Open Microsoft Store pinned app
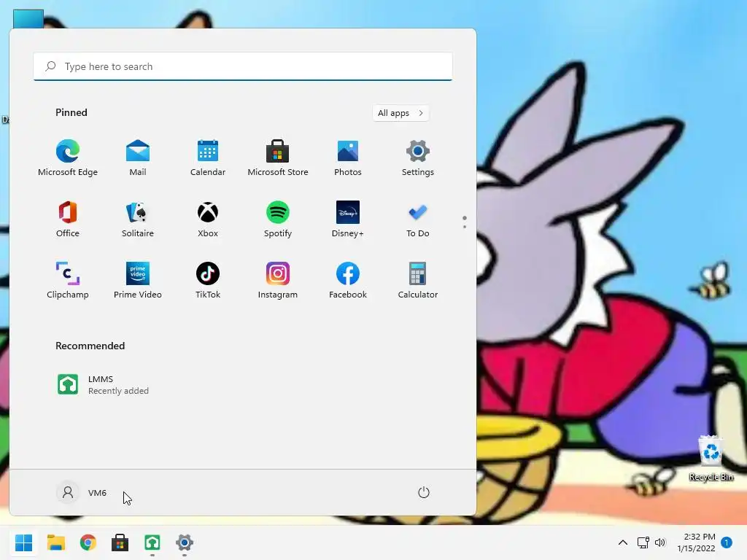Screen dimensions: 747x560 (278, 158)
